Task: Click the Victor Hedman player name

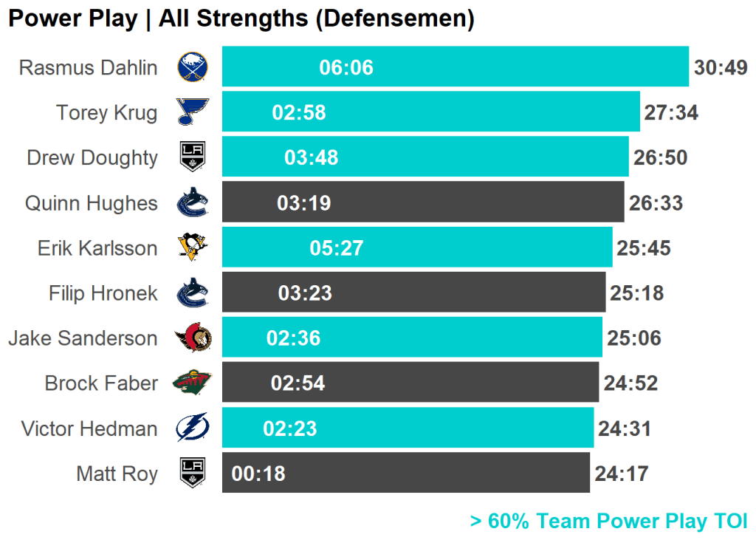Action: point(89,429)
